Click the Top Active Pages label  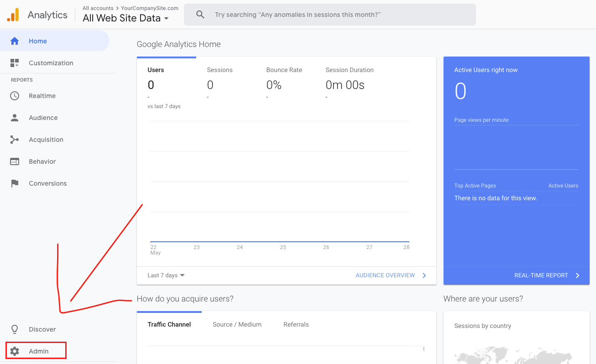click(475, 186)
